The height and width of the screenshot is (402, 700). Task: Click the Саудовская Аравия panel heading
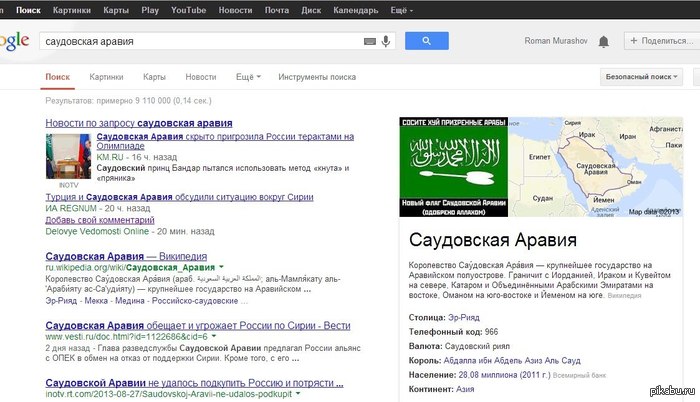click(x=493, y=240)
